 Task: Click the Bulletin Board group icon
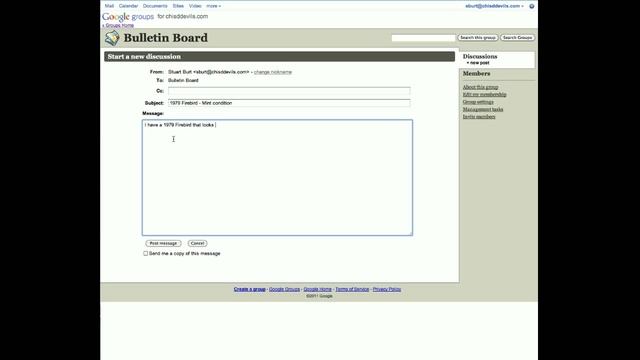(x=112, y=38)
